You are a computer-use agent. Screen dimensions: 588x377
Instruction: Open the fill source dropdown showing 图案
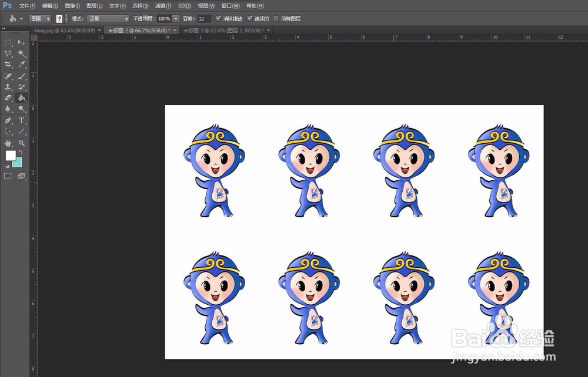click(x=40, y=19)
